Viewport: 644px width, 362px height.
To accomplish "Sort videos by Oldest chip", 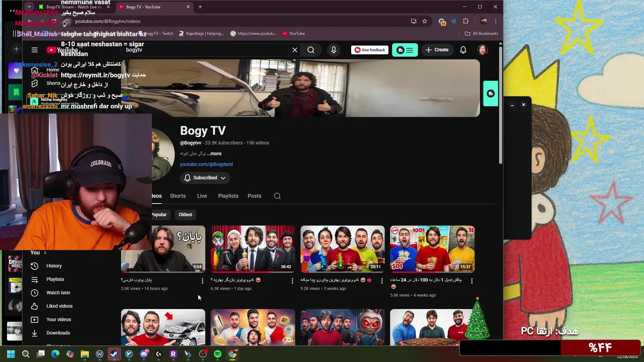I will coord(185,215).
